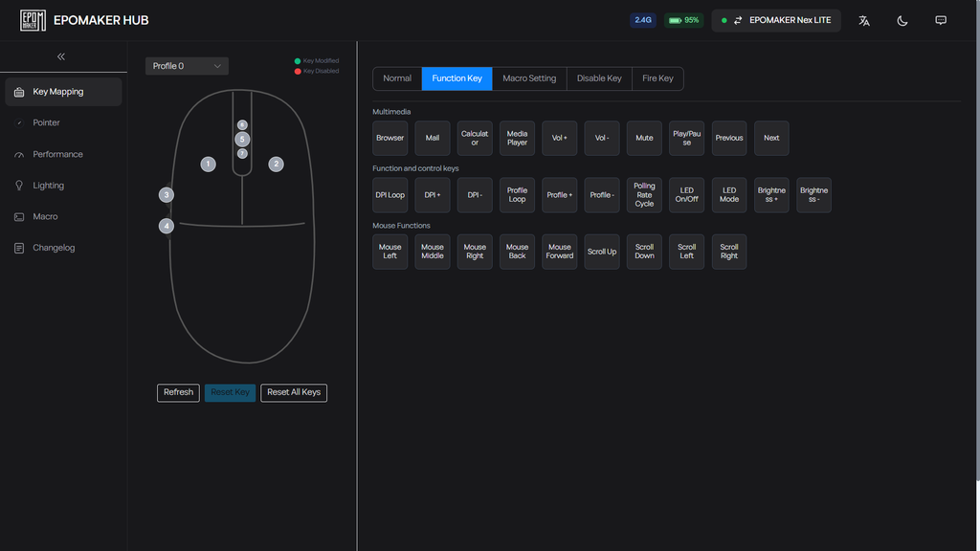Select scroll down marker 7 on diagram

[x=242, y=154]
